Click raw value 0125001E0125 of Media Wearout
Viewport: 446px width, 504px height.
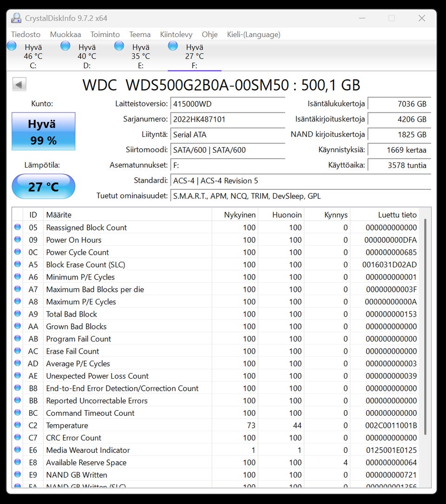pos(391,450)
